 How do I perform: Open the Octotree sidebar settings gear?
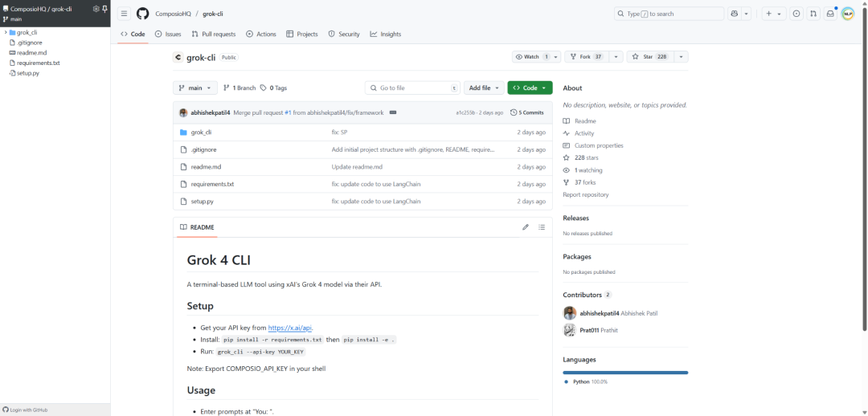pyautogui.click(x=96, y=9)
